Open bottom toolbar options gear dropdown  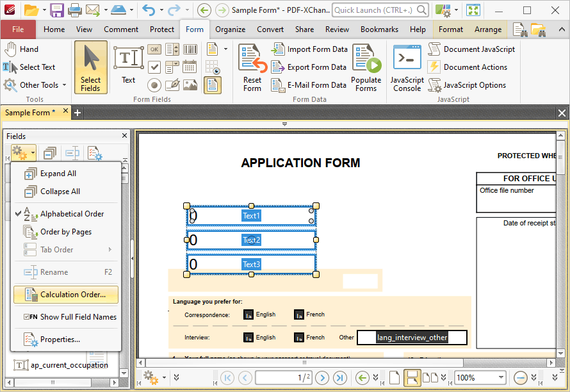[x=154, y=377]
